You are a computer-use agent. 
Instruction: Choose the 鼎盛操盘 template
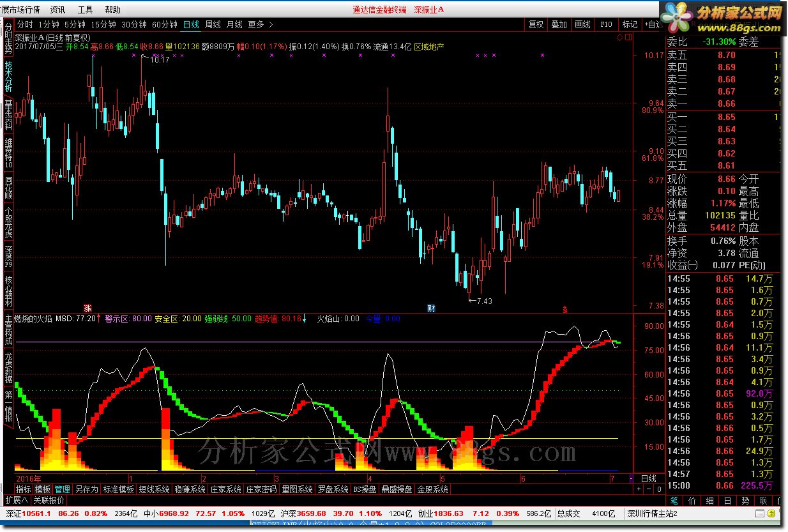pyautogui.click(x=398, y=490)
